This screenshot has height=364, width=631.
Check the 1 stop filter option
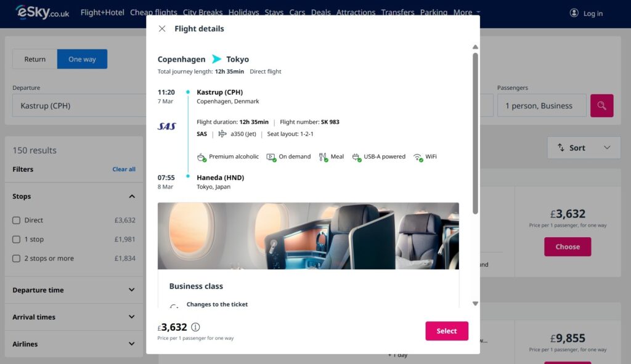click(16, 239)
